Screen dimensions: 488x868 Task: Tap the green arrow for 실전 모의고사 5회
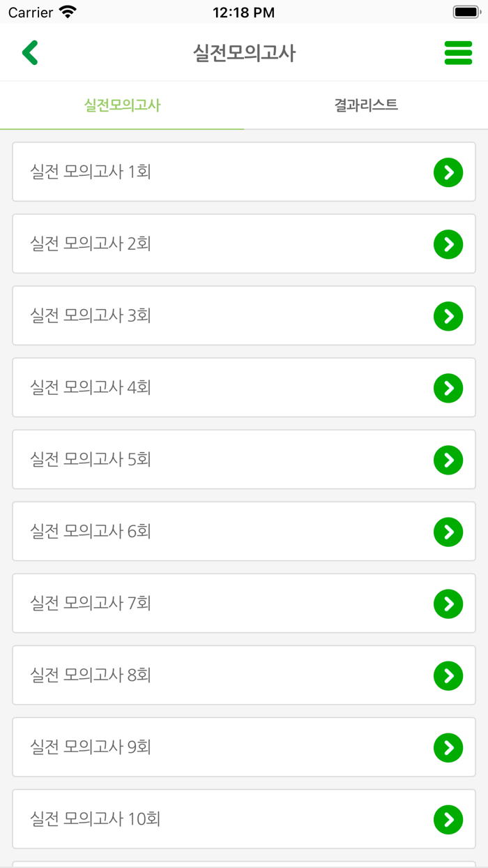point(448,459)
